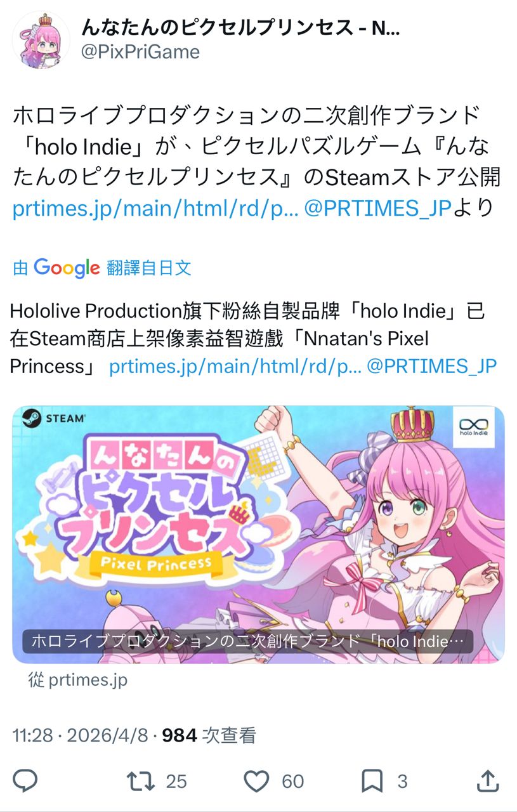The height and width of the screenshot is (812, 517).
Task: Open the prtimes.jp link in original tweet
Action: click(x=155, y=209)
